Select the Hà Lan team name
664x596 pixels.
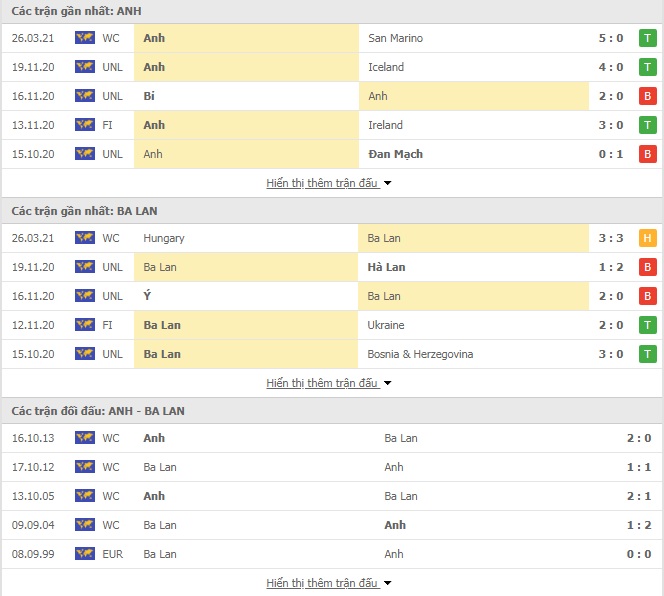click(x=386, y=267)
